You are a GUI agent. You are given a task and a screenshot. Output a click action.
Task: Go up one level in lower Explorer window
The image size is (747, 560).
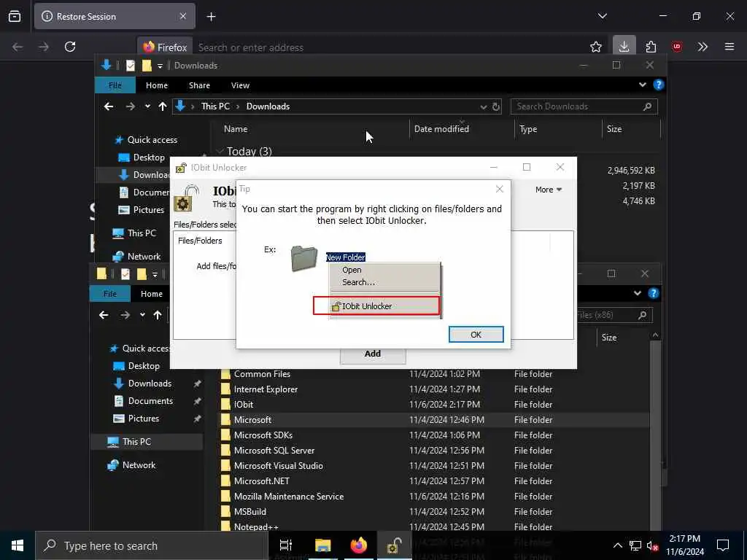pyautogui.click(x=158, y=315)
